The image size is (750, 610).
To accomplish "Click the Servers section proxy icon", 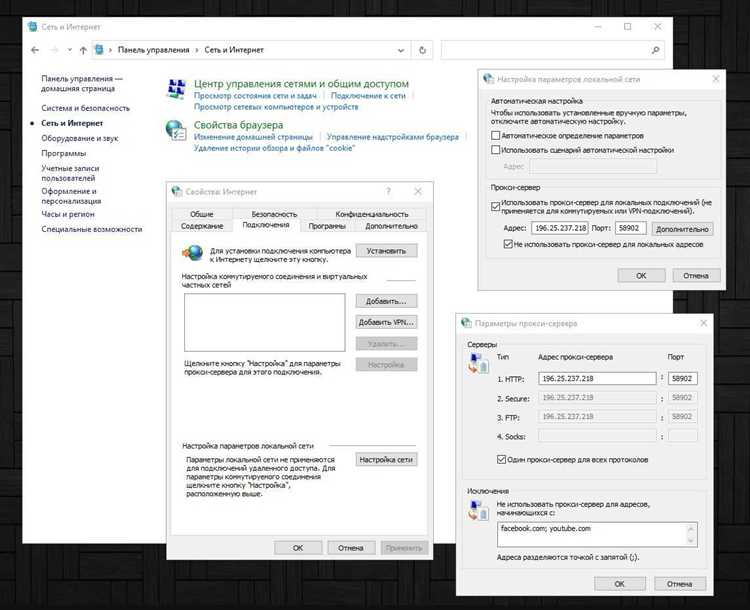I will (478, 364).
